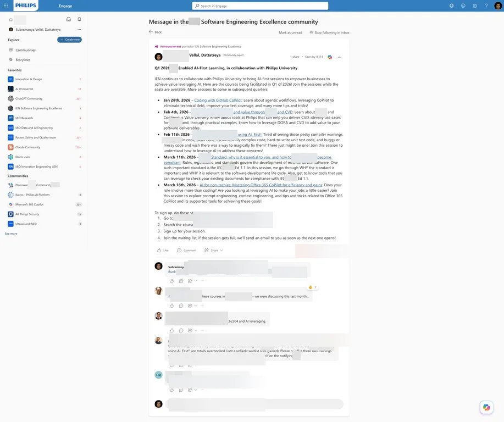Open the notifications bell in the sidebar
The width and height of the screenshot is (504, 422).
coord(79,19)
